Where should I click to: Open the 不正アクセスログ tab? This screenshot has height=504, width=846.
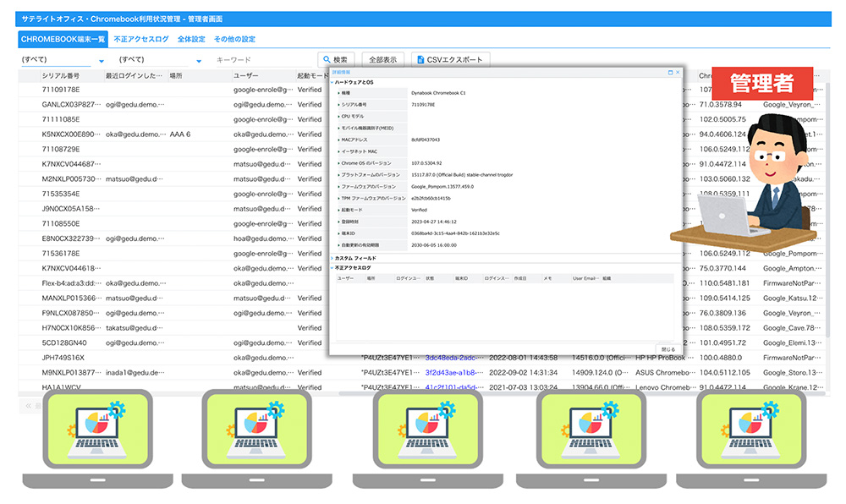tap(140, 40)
